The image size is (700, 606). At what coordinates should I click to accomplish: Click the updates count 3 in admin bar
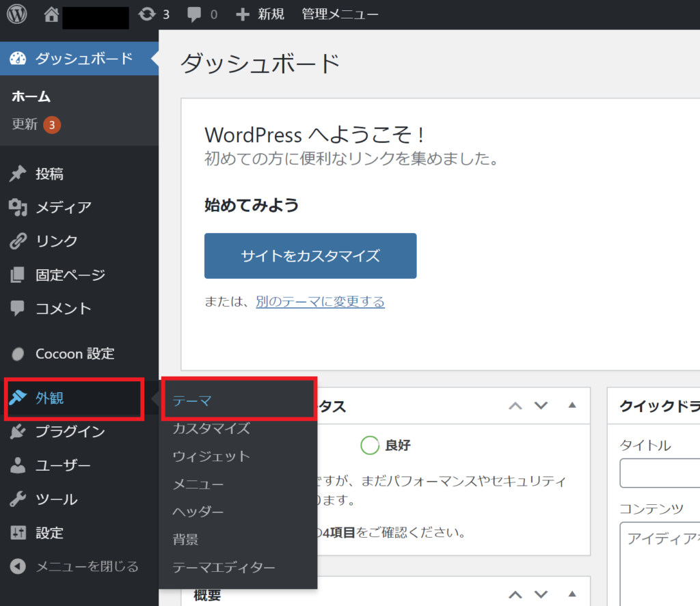click(x=166, y=15)
